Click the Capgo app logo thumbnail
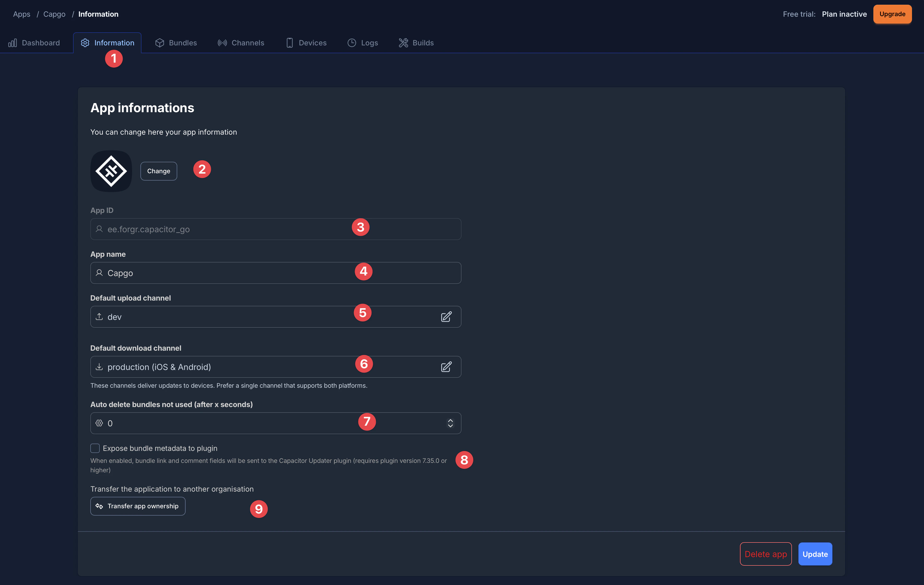Viewport: 924px width, 585px height. tap(111, 171)
